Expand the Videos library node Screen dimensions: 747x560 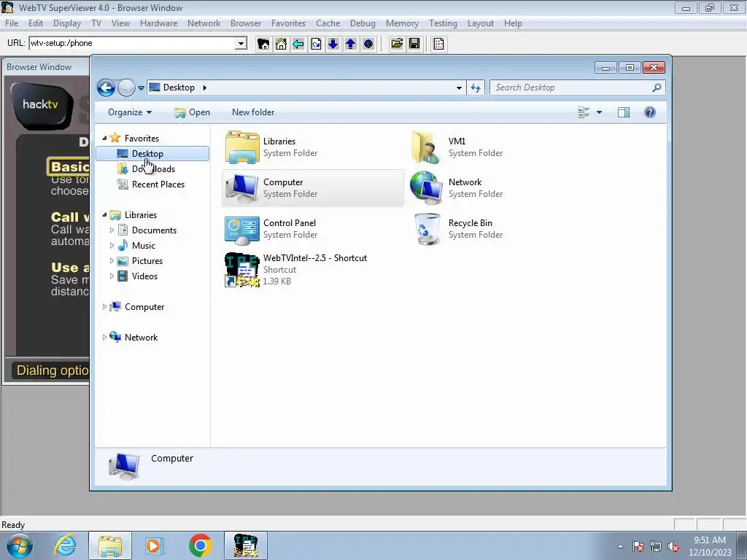coord(112,276)
